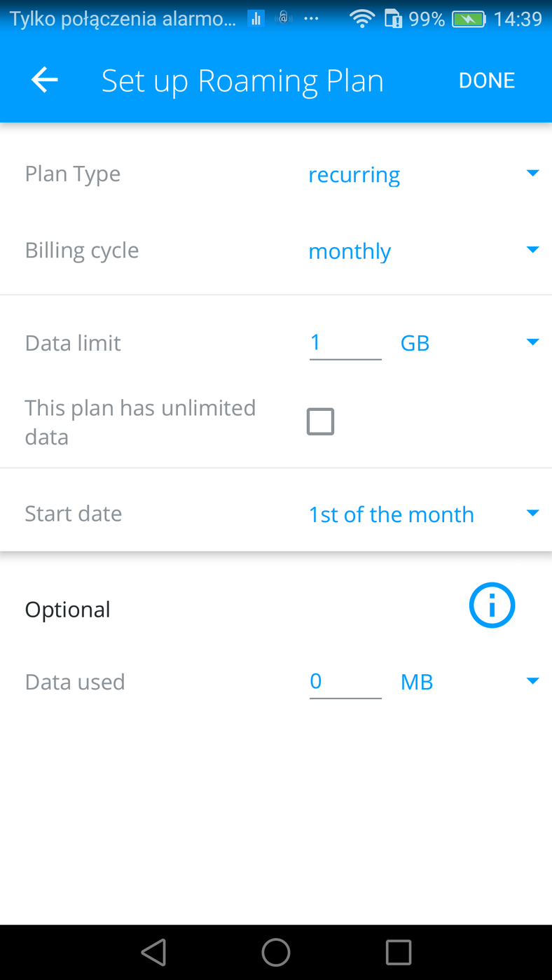The image size is (552, 980).
Task: Change the Data used MB unit
Action: coord(469,682)
